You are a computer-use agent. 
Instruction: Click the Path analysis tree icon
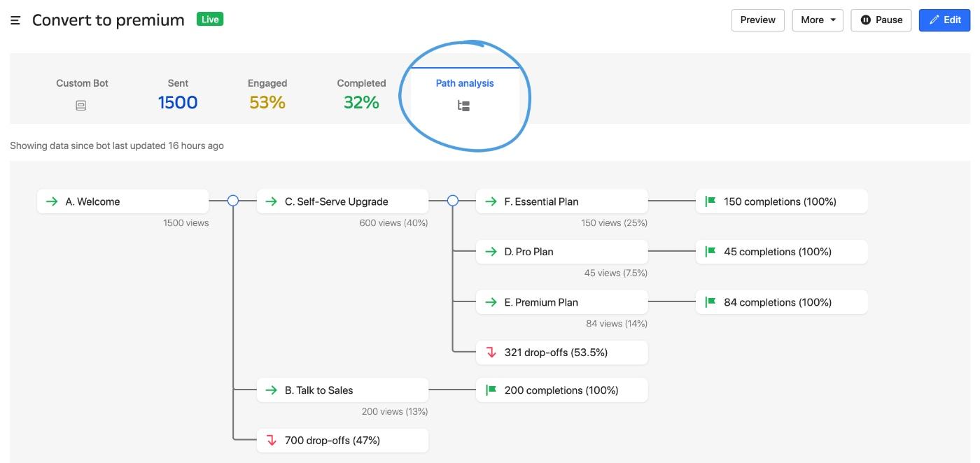pyautogui.click(x=463, y=106)
